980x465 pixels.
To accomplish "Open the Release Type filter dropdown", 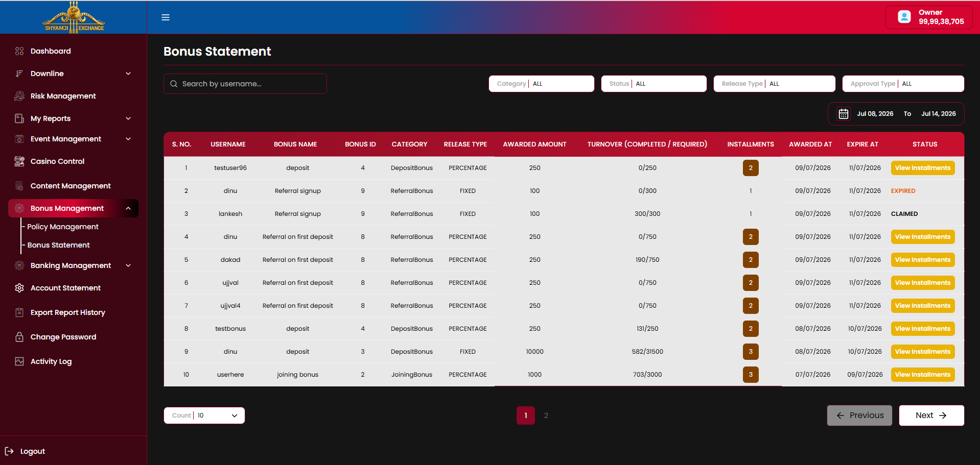I will pyautogui.click(x=775, y=84).
